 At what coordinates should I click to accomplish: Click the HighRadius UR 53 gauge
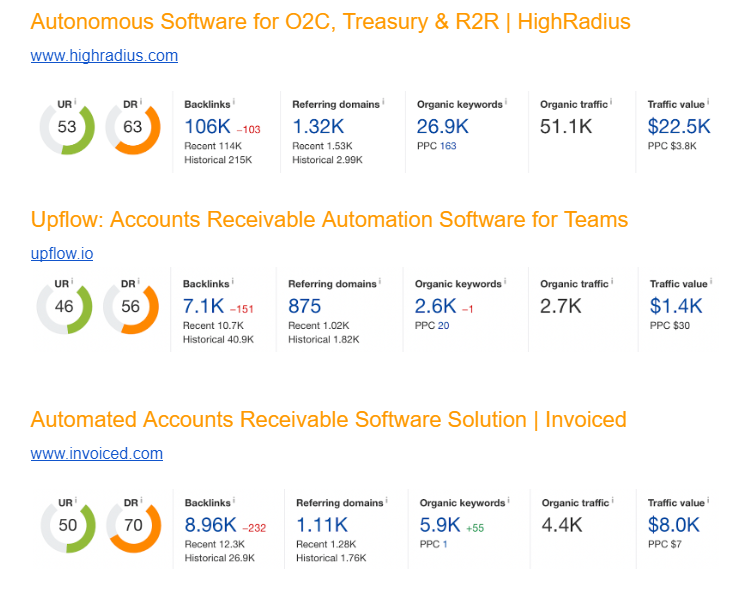pos(67,127)
